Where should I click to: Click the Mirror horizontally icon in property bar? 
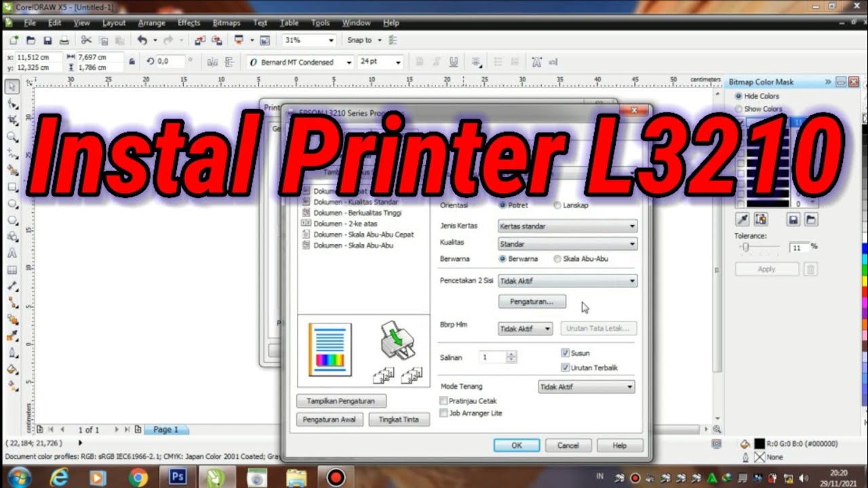point(212,62)
